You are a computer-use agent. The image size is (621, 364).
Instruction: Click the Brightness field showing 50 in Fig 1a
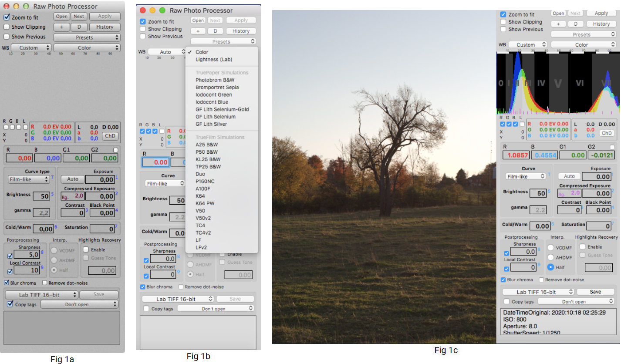coord(42,196)
